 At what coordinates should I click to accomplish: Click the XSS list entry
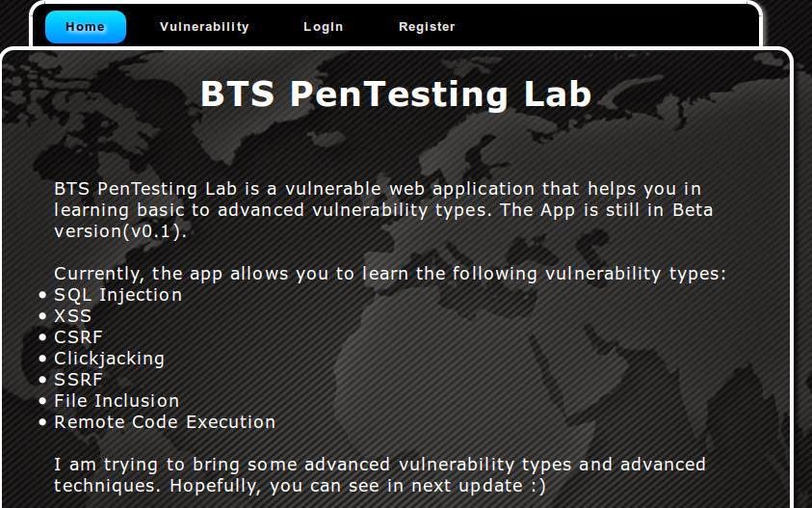[x=73, y=316]
